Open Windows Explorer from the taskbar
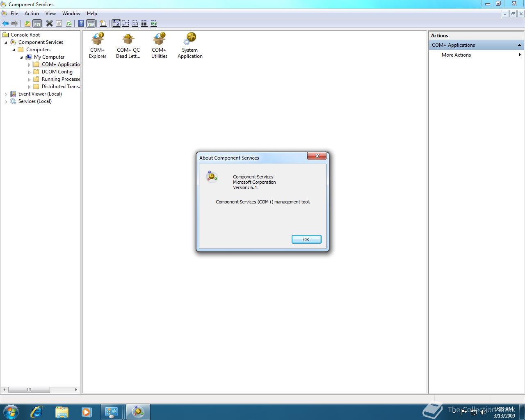525x420 pixels. tap(62, 412)
